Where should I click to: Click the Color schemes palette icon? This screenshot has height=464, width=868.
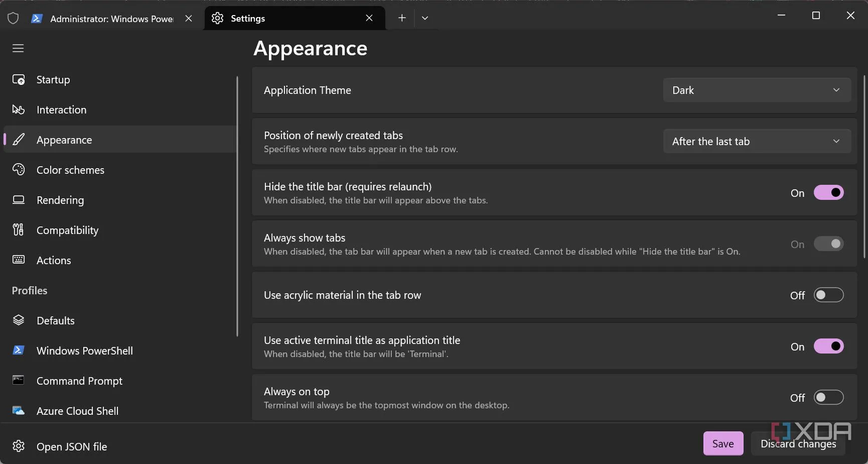pyautogui.click(x=19, y=170)
